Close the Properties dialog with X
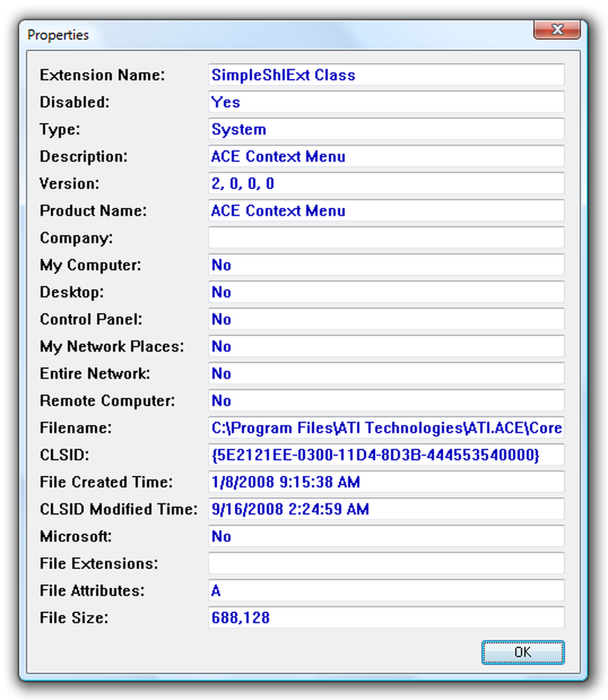This screenshot has height=700, width=608. pyautogui.click(x=557, y=30)
